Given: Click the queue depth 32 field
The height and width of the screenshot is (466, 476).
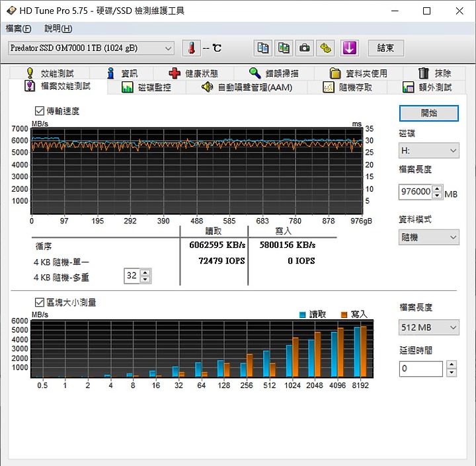Looking at the screenshot, I should (x=132, y=276).
